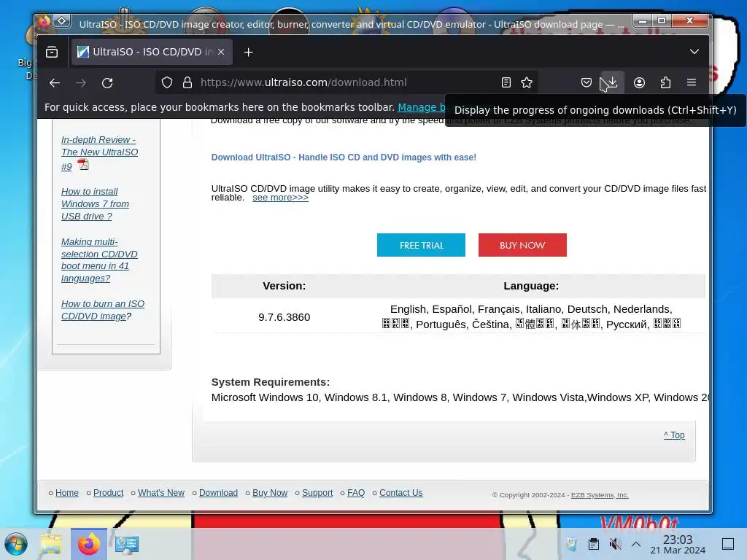Image resolution: width=747 pixels, height=560 pixels.
Task: Expand hidden system tray icons arrow
Action: click(x=636, y=544)
